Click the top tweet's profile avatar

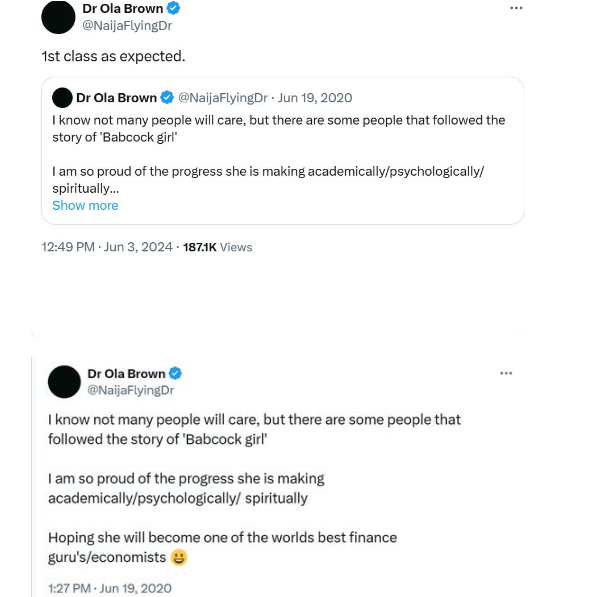tap(59, 17)
